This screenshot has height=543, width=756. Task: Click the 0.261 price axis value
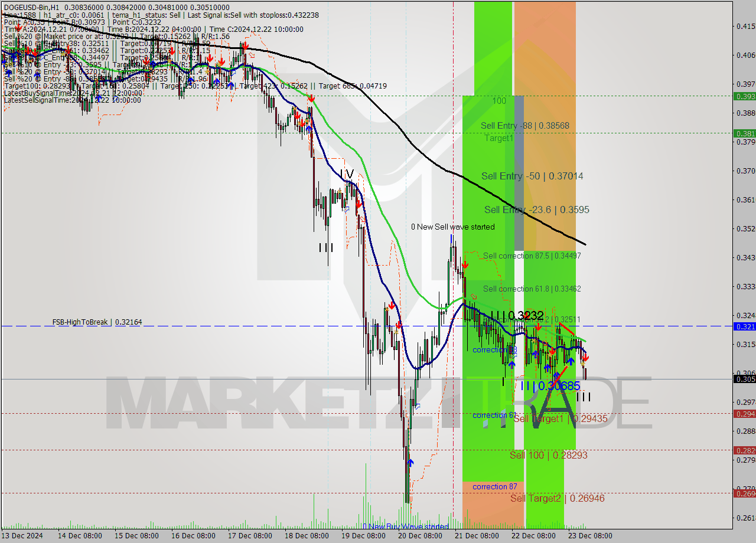pos(746,518)
